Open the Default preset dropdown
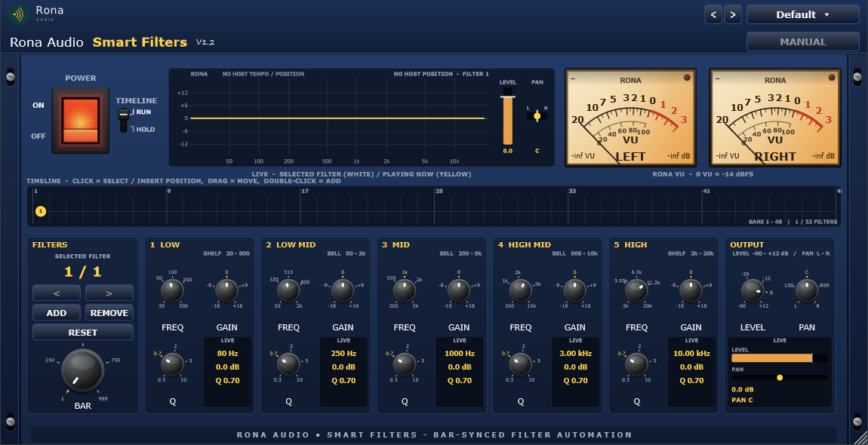Image resolution: width=868 pixels, height=445 pixels. tap(802, 15)
